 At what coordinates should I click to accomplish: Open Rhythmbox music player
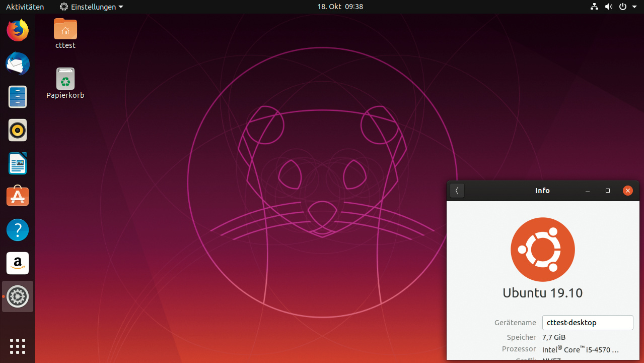[x=18, y=130]
